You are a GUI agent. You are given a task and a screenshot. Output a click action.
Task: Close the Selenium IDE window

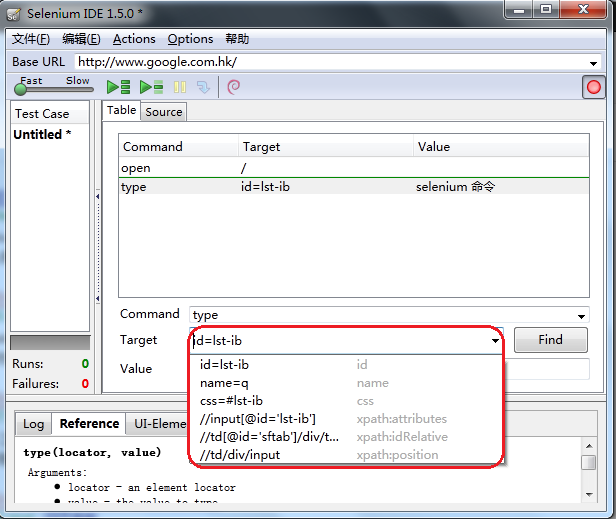(x=584, y=9)
